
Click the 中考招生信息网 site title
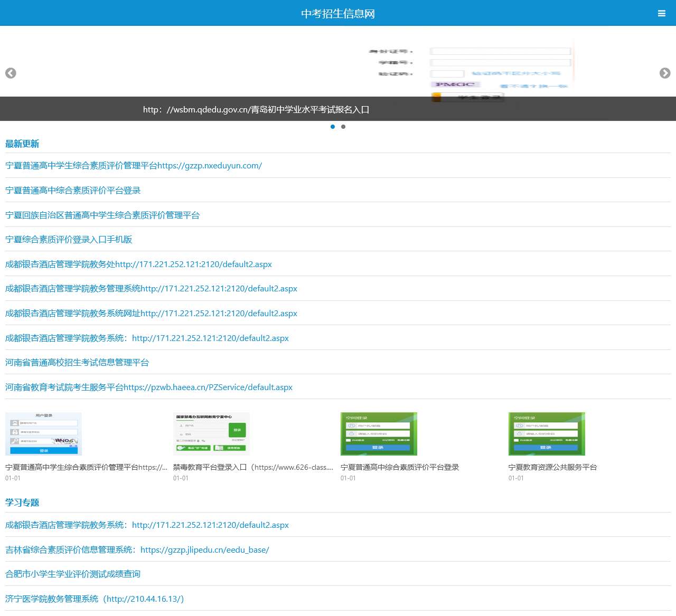point(338,14)
